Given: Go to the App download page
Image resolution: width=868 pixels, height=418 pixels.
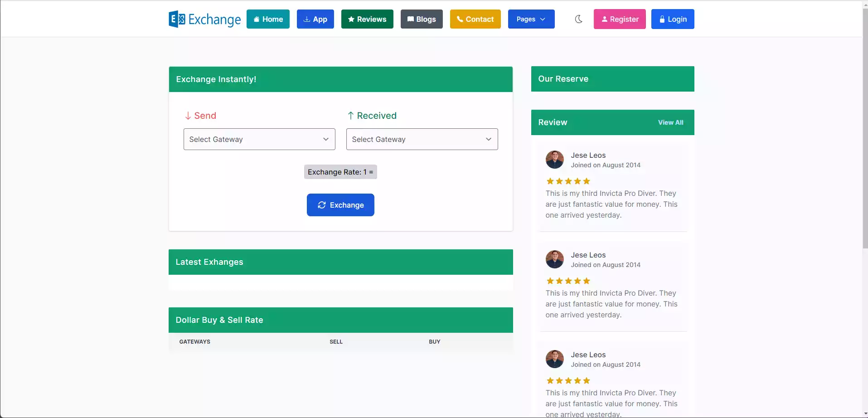Looking at the screenshot, I should click(x=315, y=19).
